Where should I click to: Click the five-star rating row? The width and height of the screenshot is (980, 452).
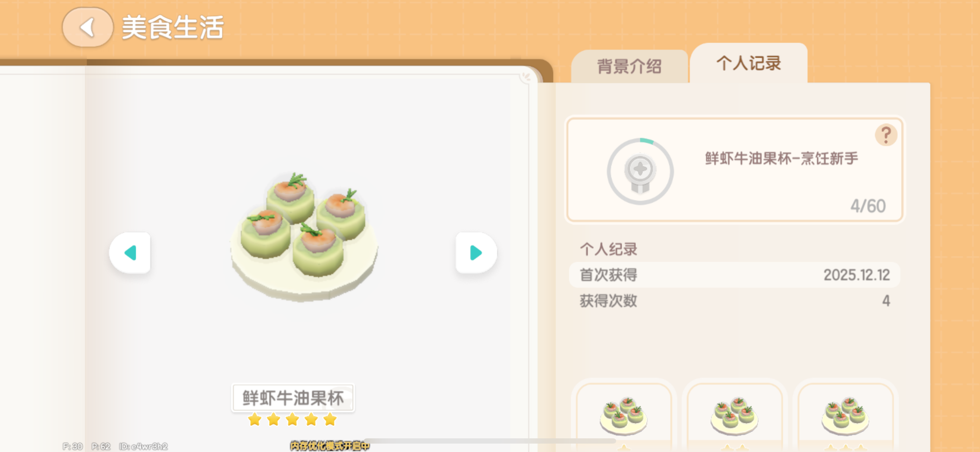point(292,420)
